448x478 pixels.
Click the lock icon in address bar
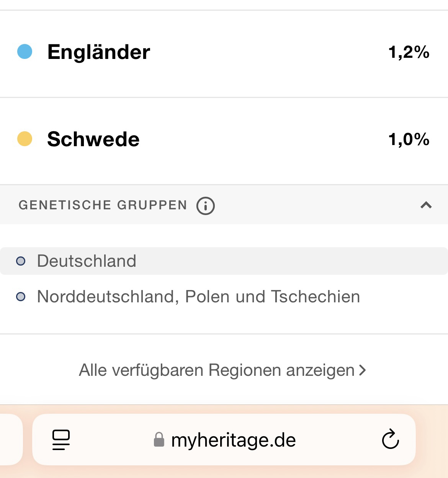159,440
